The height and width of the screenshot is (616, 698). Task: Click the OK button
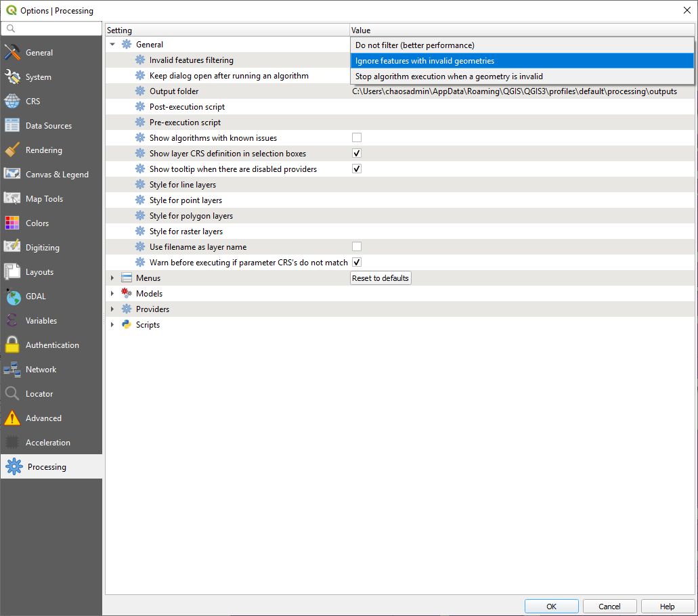pos(551,607)
